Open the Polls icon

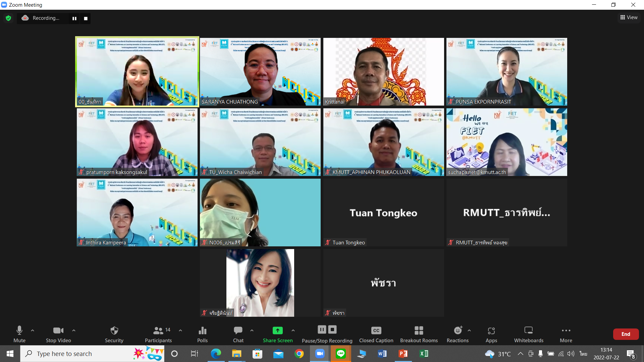202,331
